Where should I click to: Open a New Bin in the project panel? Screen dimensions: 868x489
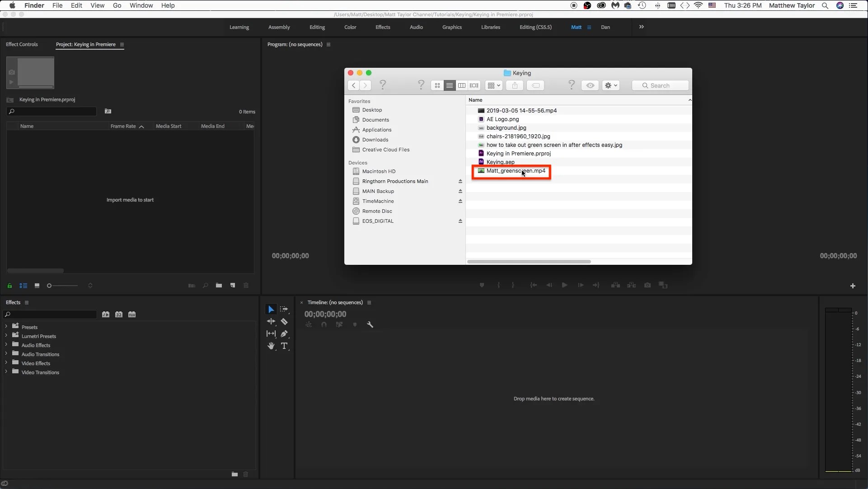219,285
